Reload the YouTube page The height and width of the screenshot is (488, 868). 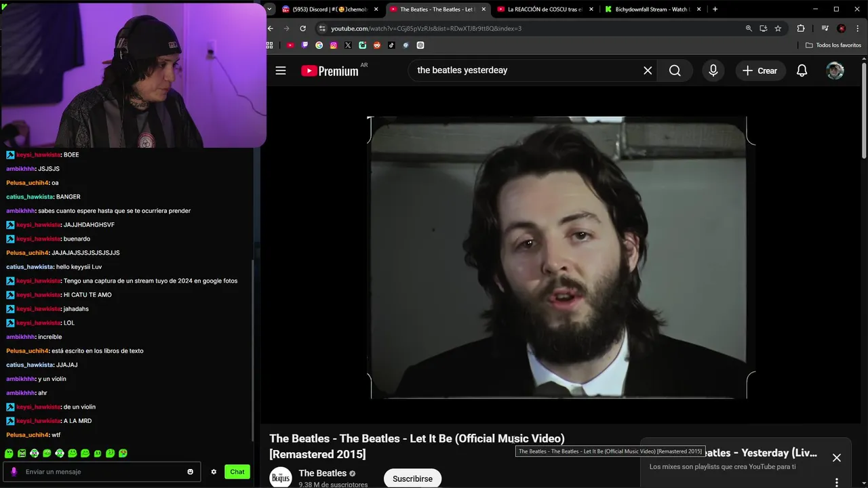302,28
